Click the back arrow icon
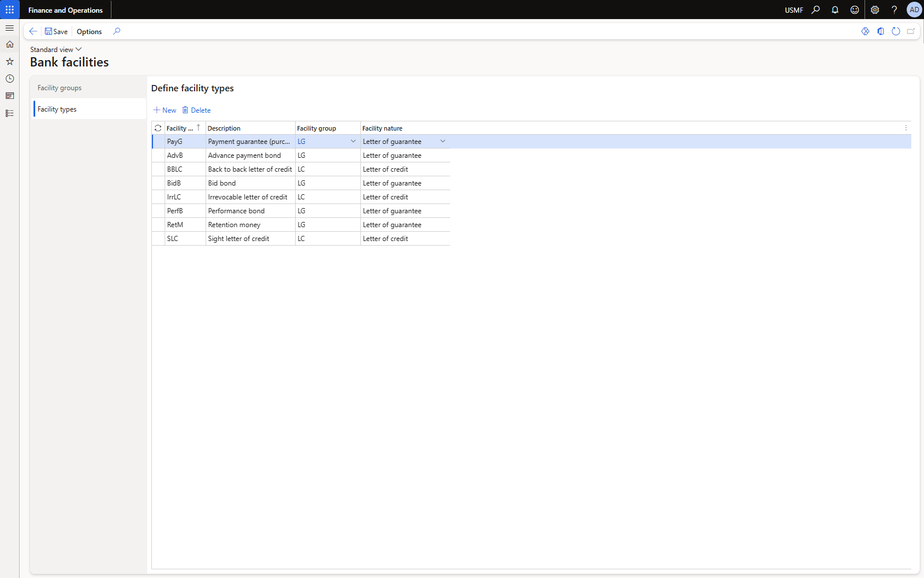The height and width of the screenshot is (578, 924). pos(33,31)
